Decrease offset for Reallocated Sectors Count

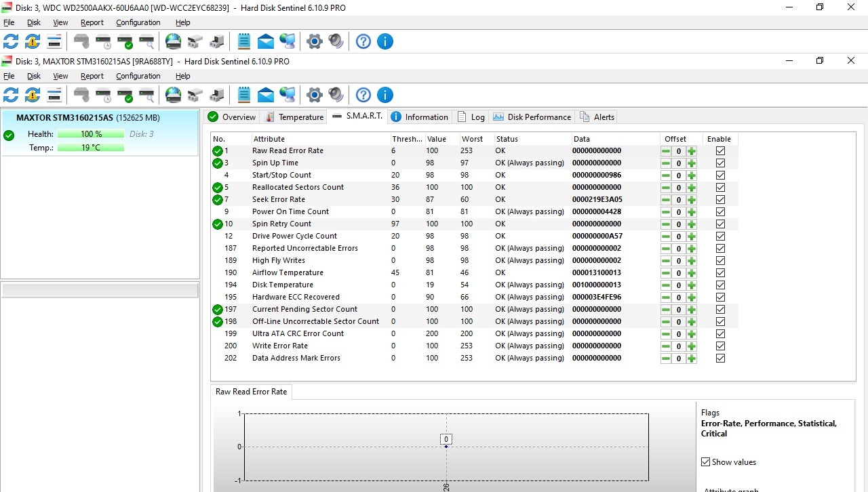pos(666,188)
